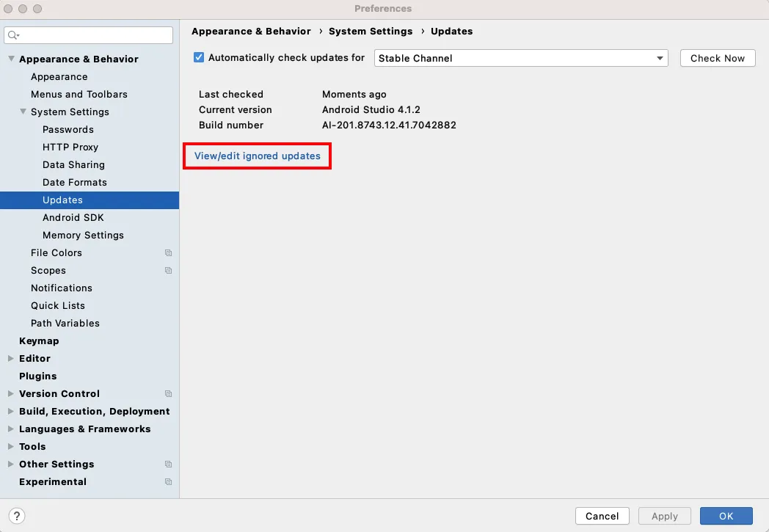The height and width of the screenshot is (532, 769).
Task: Click the Android Studio 4.1.2 version text
Action: tap(371, 110)
